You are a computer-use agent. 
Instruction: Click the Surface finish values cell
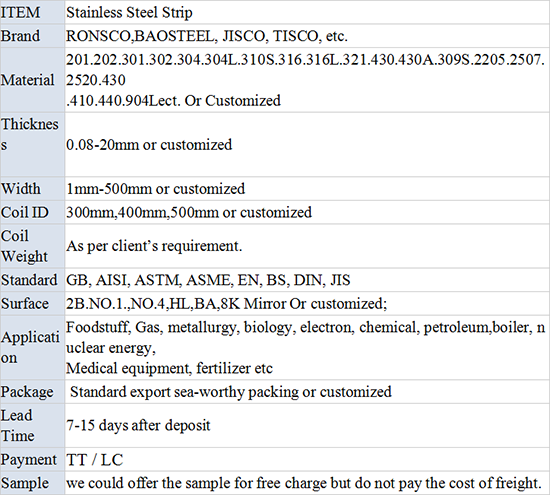(x=307, y=303)
